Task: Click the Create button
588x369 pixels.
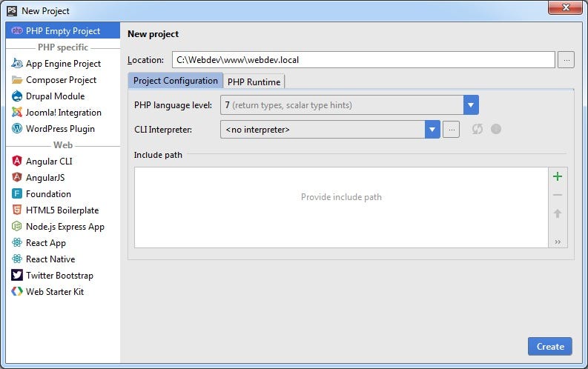Action: click(550, 347)
